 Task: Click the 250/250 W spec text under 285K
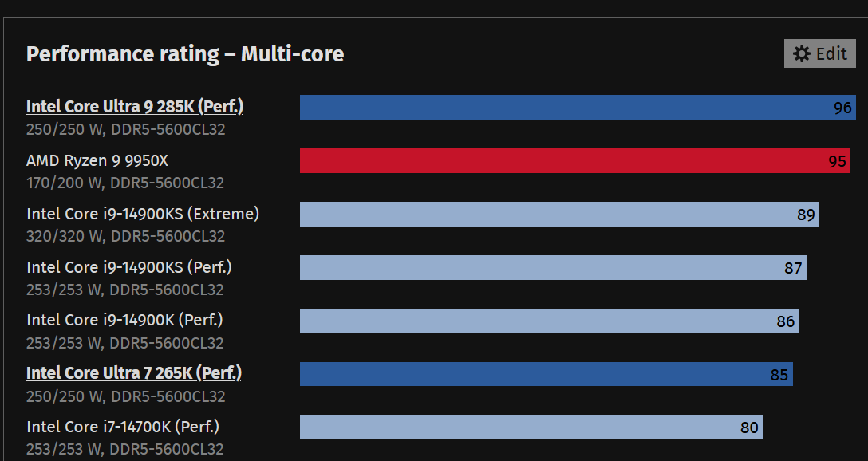pyautogui.click(x=125, y=129)
